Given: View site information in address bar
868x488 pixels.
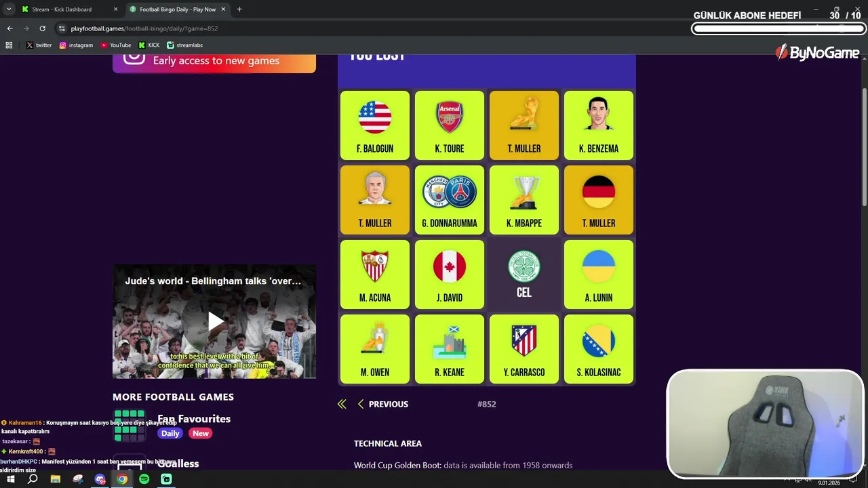Looking at the screenshot, I should [x=62, y=28].
